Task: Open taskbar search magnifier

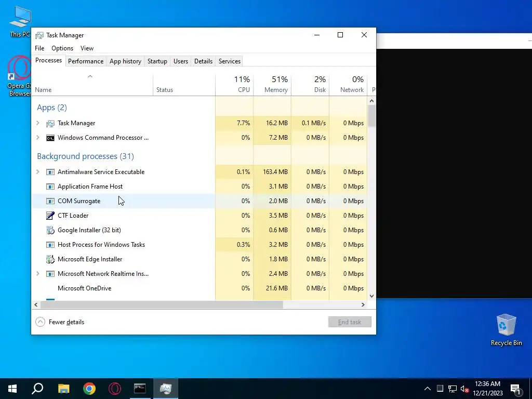Action: (37, 389)
